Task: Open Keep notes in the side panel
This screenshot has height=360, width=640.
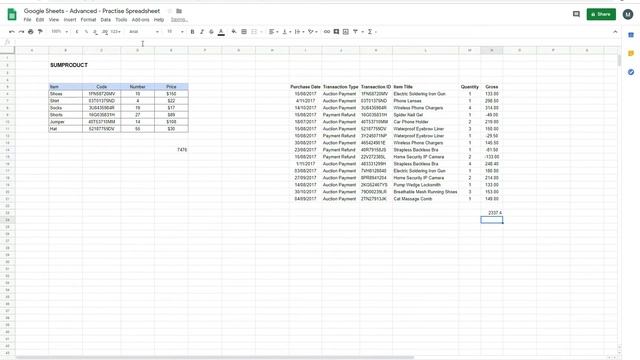Action: (631, 53)
